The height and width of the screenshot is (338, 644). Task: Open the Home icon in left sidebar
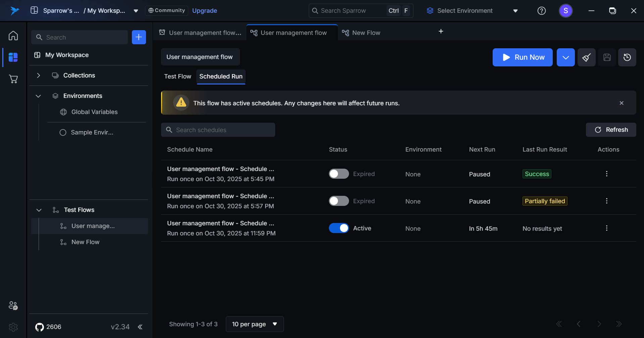click(13, 36)
